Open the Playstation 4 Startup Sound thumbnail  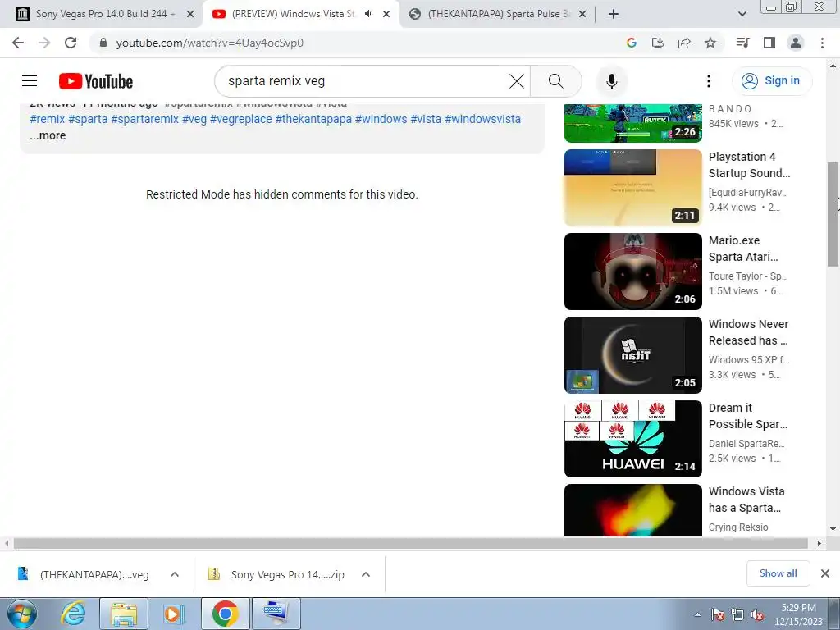(632, 188)
